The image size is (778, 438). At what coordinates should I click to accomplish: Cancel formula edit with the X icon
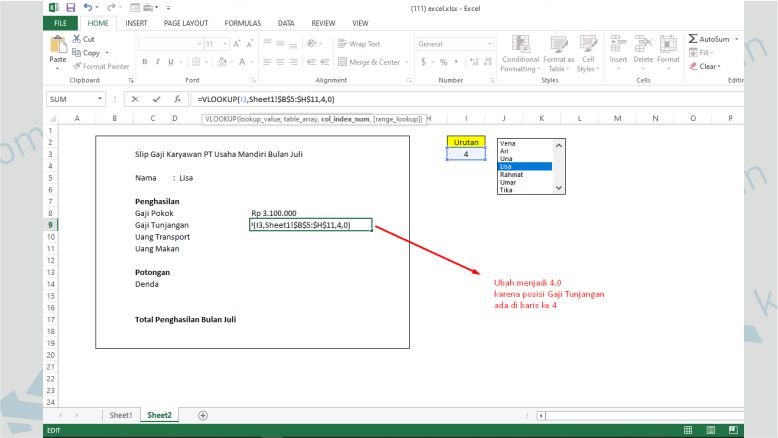tap(135, 100)
